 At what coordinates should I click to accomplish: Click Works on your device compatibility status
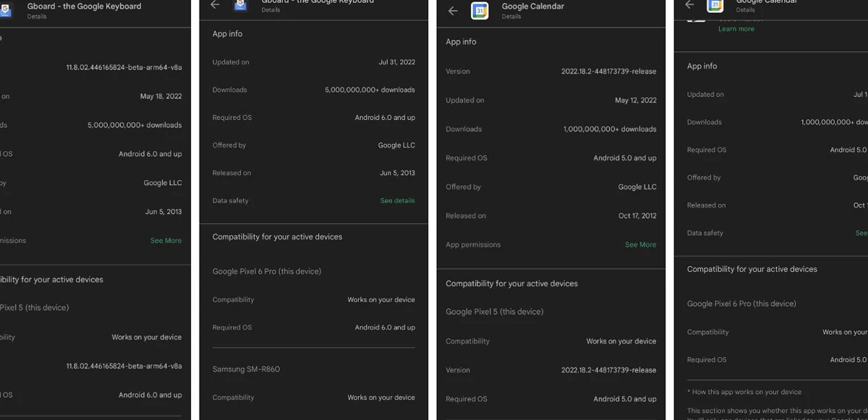382,299
